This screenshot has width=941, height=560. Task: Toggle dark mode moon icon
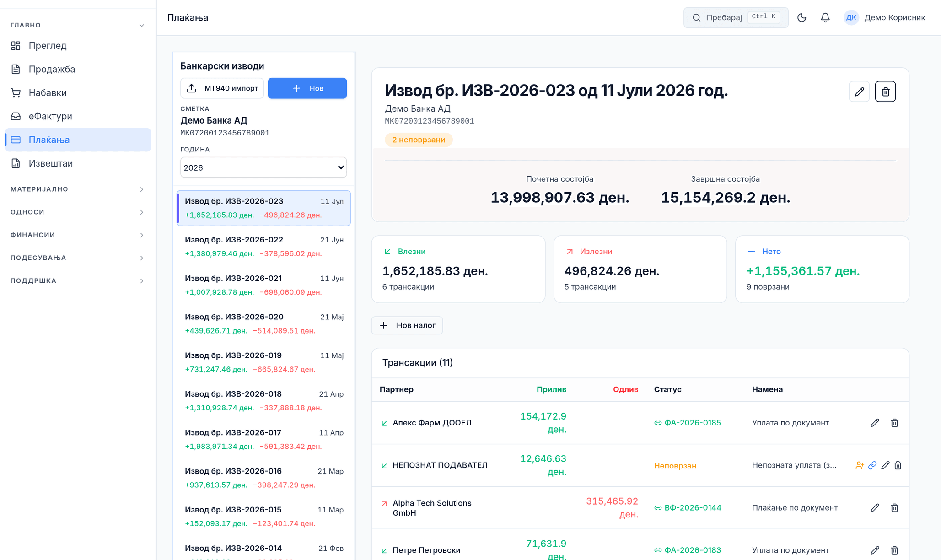[801, 17]
